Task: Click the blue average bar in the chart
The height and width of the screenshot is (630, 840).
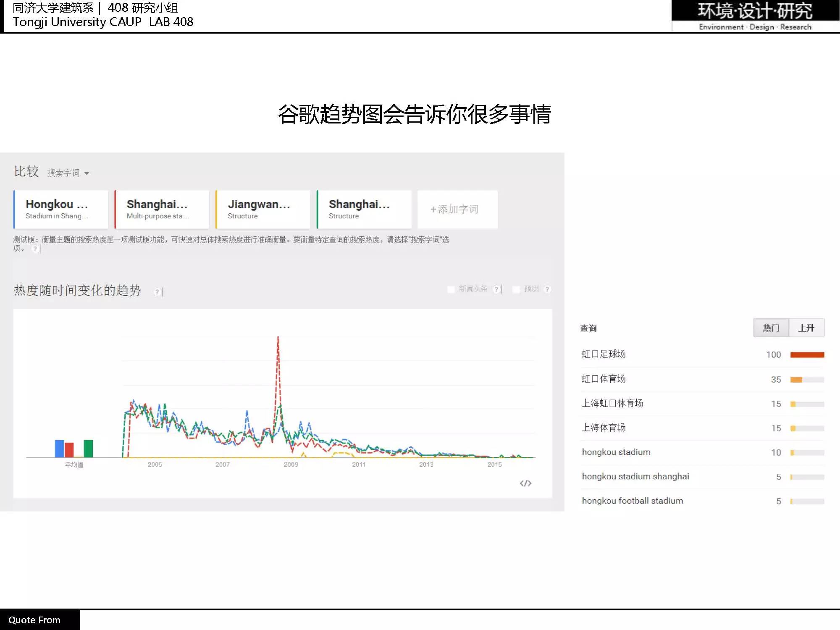Action: click(x=60, y=449)
